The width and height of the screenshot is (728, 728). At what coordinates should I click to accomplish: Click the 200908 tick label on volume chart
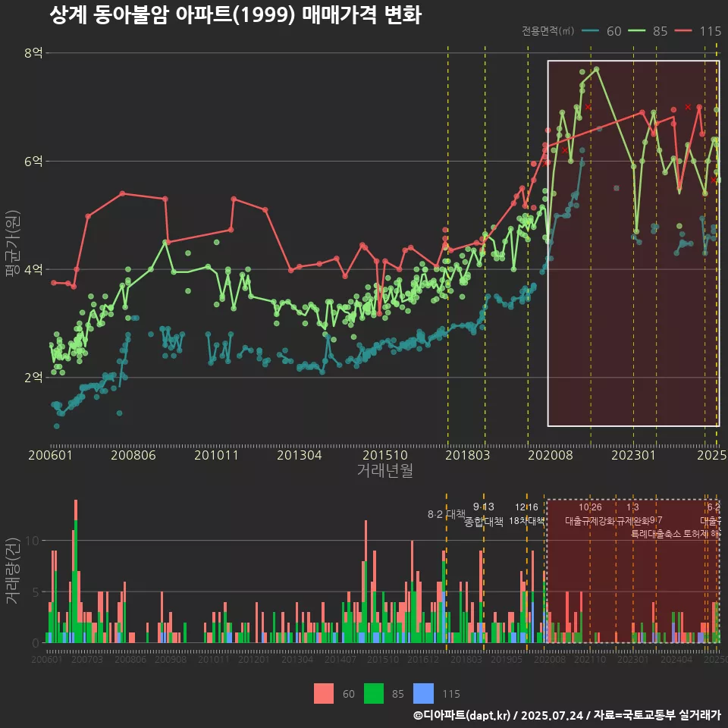[x=171, y=659]
